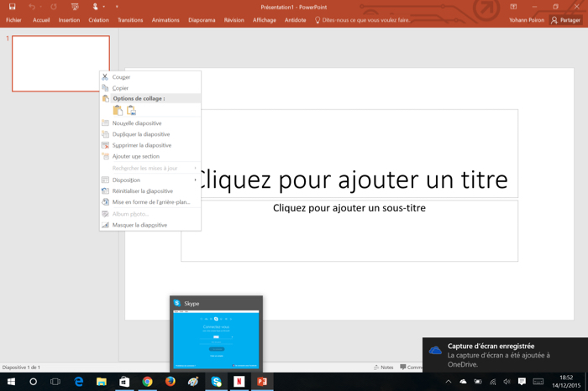Screen dimensions: 588x391
Task: Click the Save icon in quick access toolbar
Action: click(12, 7)
